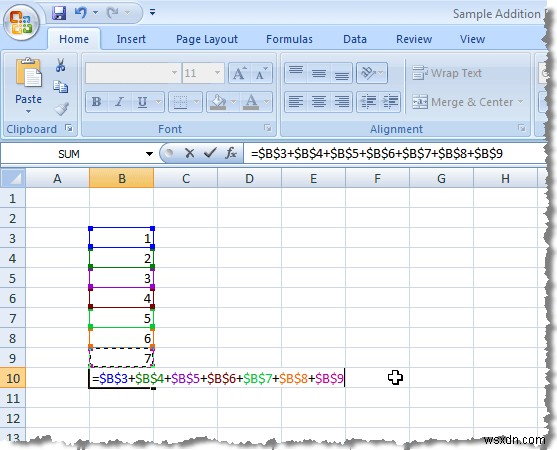Align text to top of cell
Image resolution: width=557 pixels, height=450 pixels.
(296, 73)
